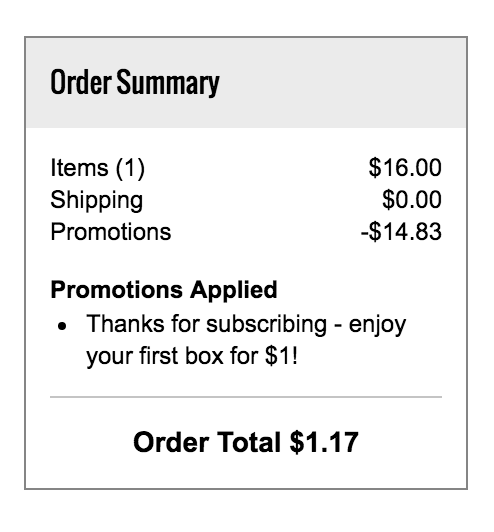Select the Shipping label
Image resolution: width=494 pixels, height=532 pixels.
pos(97,201)
